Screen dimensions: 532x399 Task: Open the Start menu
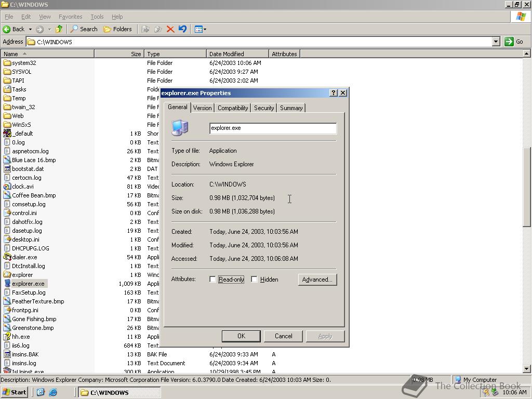coord(14,392)
